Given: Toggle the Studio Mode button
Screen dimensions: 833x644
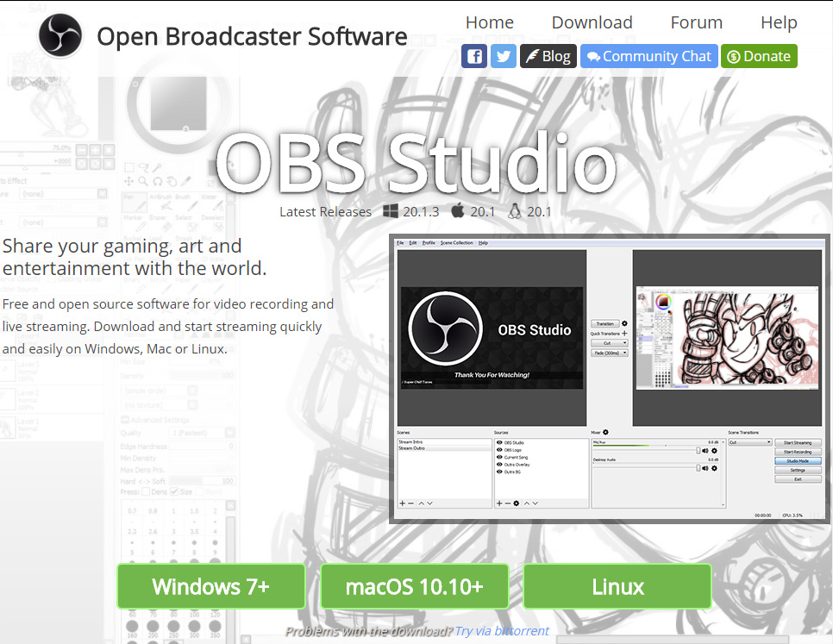Looking at the screenshot, I should [x=798, y=461].
